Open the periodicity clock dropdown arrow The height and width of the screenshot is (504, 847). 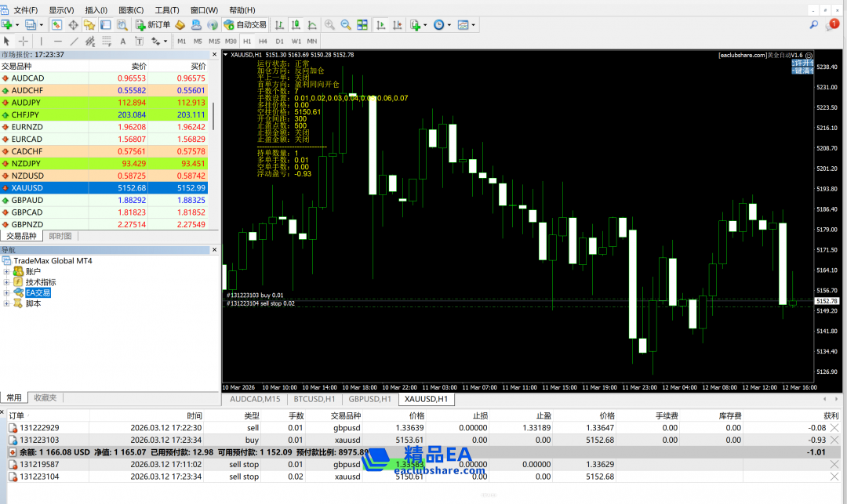[x=448, y=25]
